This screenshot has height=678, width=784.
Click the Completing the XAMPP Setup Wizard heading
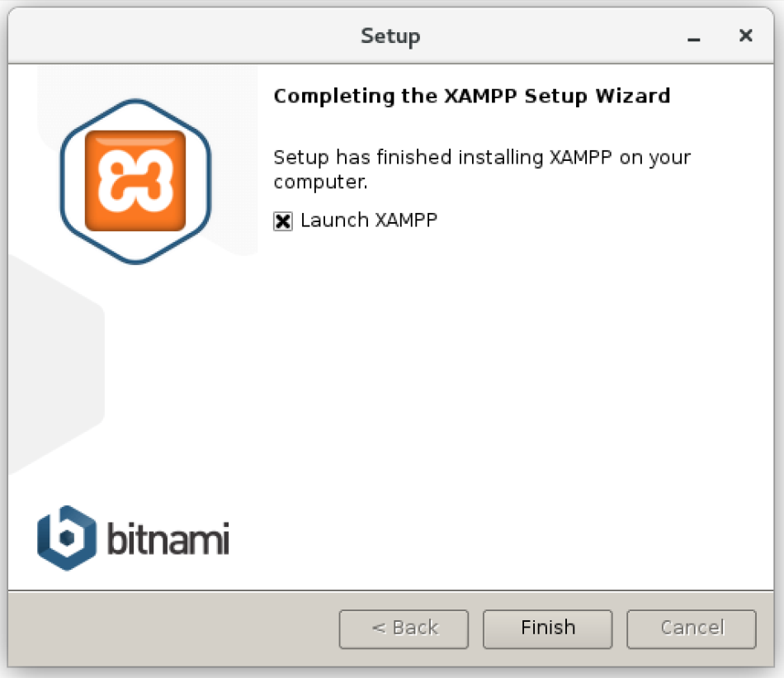click(x=471, y=96)
